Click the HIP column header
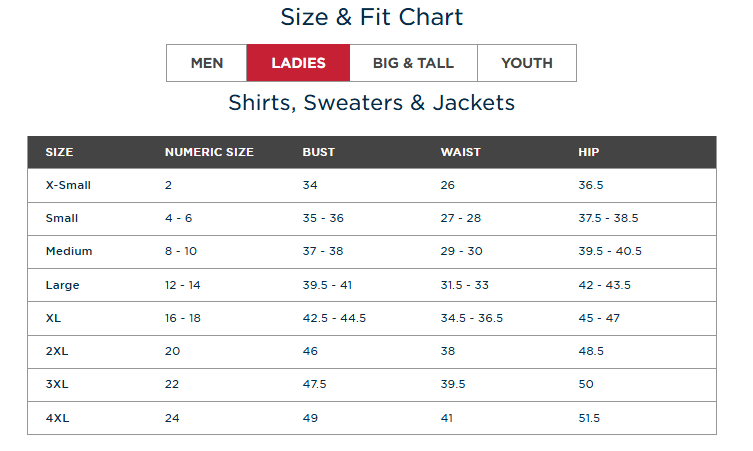The width and height of the screenshot is (753, 451). tap(588, 152)
